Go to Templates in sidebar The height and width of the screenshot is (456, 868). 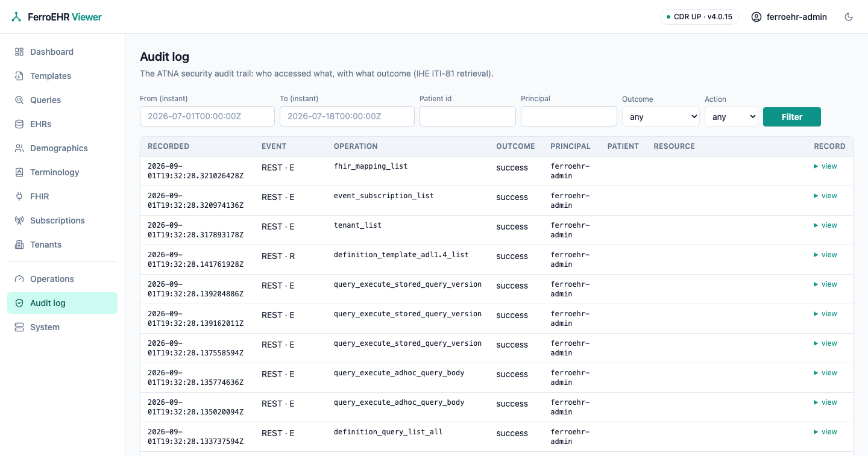coord(62,76)
